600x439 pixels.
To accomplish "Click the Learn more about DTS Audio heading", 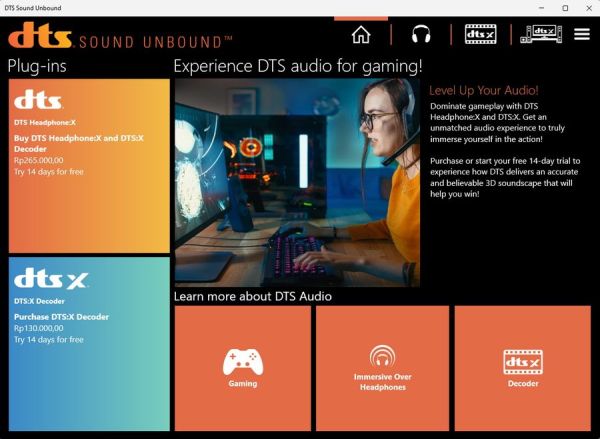I will [253, 296].
